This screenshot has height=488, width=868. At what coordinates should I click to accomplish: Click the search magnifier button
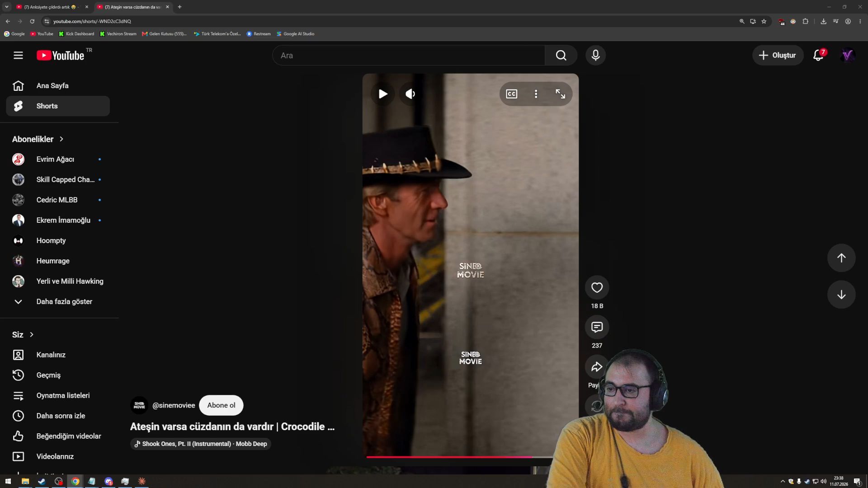point(561,55)
